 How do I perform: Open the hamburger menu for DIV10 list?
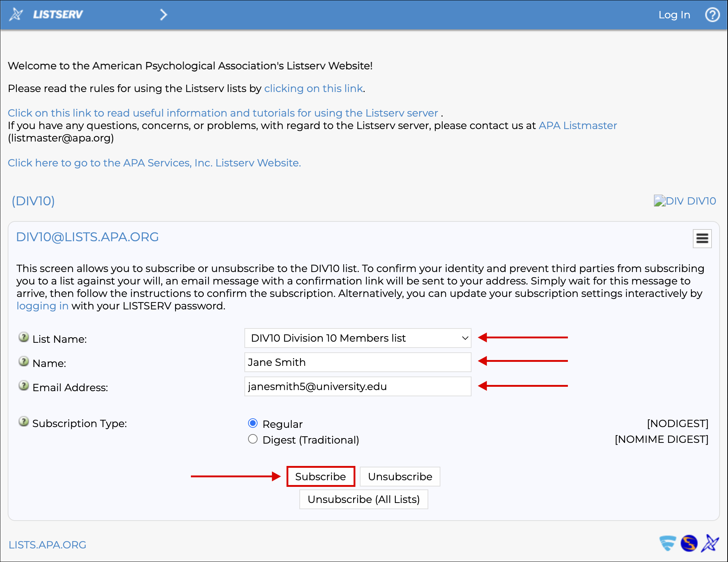702,239
